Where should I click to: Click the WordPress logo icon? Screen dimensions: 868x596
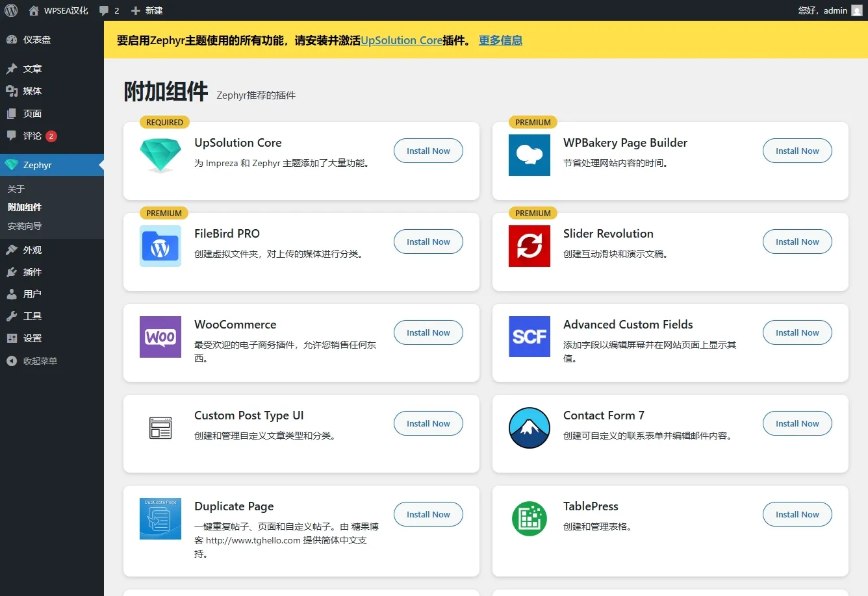(x=11, y=10)
